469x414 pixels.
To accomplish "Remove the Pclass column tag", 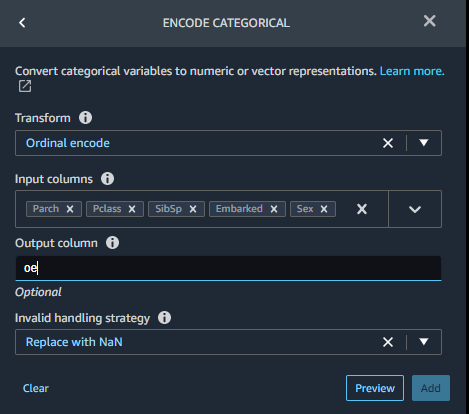I will click(x=132, y=209).
